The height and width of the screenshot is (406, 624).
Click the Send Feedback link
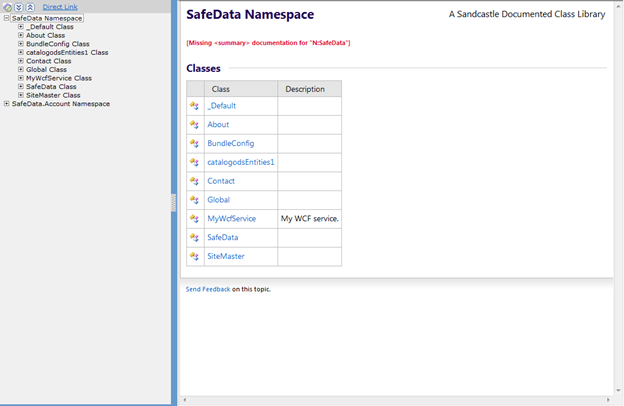208,289
